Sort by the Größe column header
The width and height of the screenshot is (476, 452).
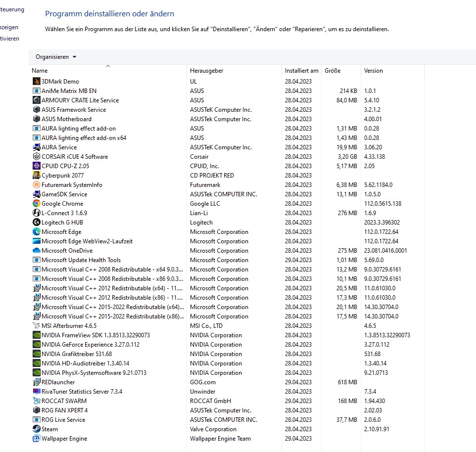pyautogui.click(x=333, y=71)
